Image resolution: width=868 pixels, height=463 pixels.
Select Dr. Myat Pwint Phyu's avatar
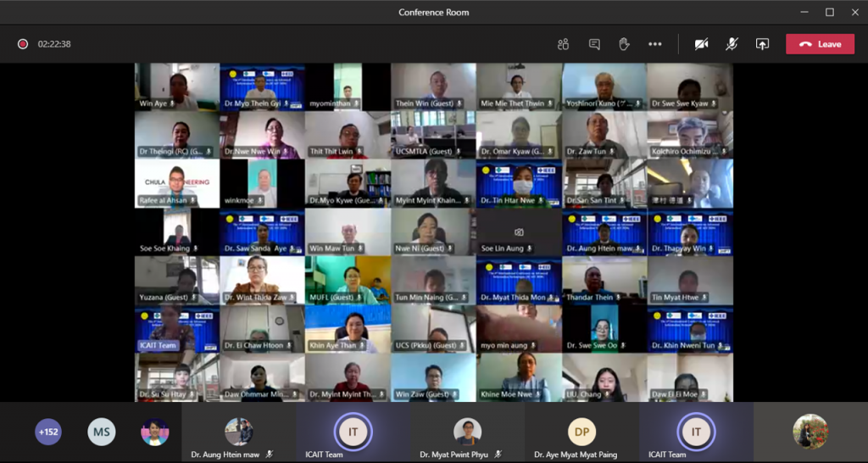coord(467,432)
